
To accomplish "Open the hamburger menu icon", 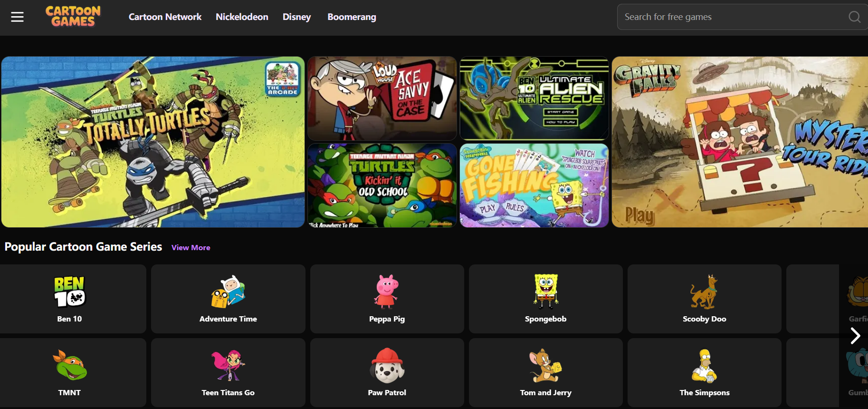I will (18, 17).
